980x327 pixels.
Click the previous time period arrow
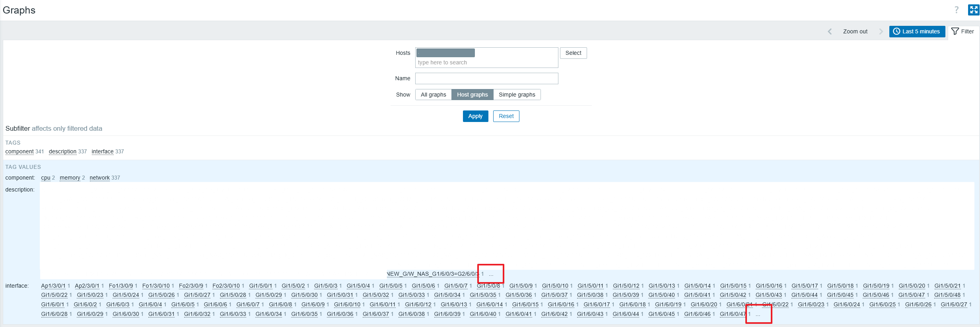(830, 31)
